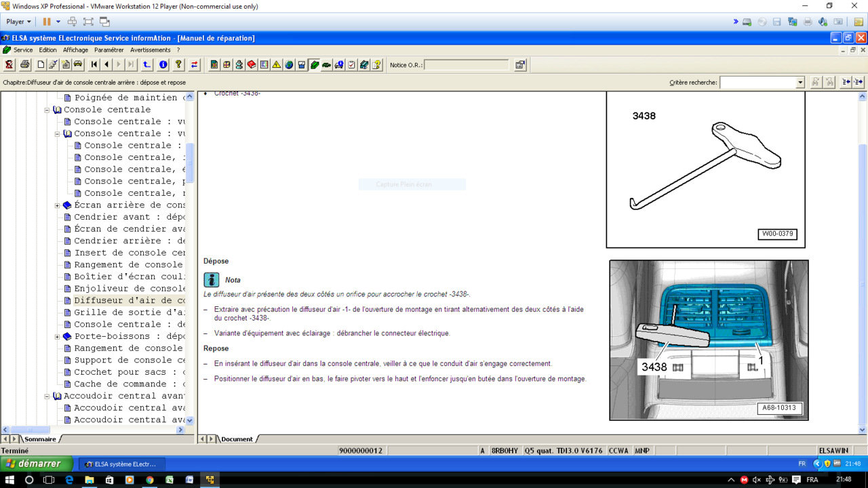
Task: Open Help with the question mark icon
Action: click(178, 64)
